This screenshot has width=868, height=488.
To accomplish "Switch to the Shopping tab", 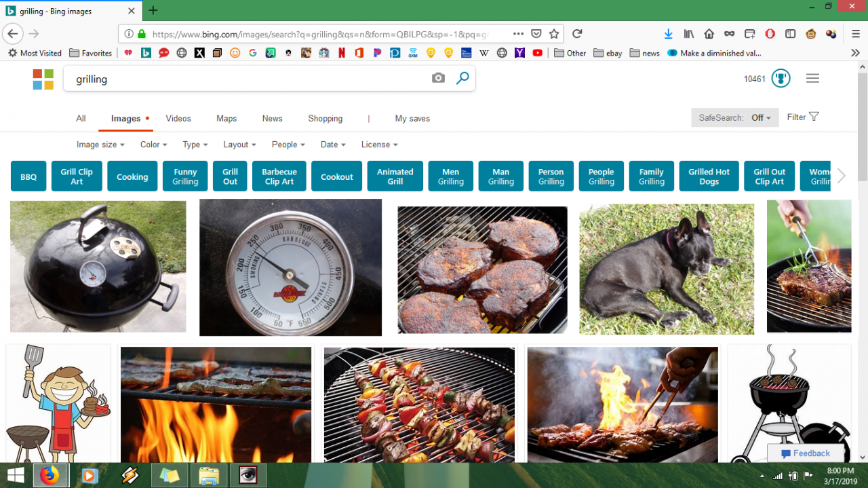I will (x=325, y=118).
